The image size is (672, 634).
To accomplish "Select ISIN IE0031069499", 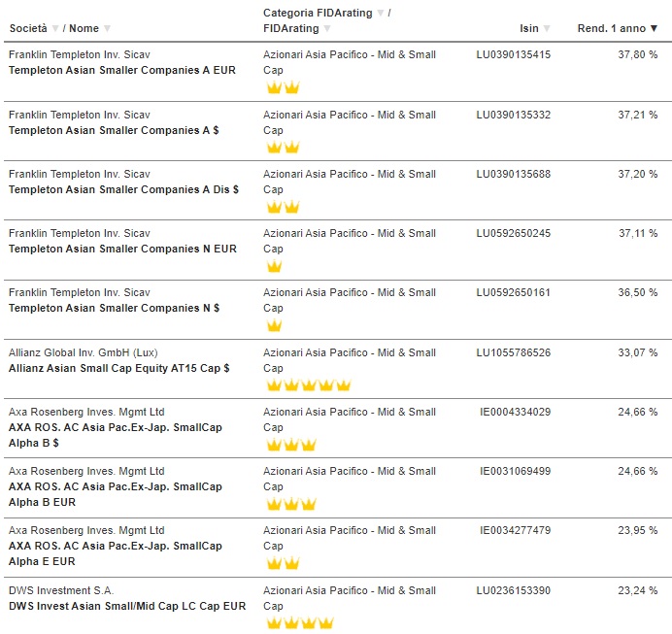I will [515, 471].
